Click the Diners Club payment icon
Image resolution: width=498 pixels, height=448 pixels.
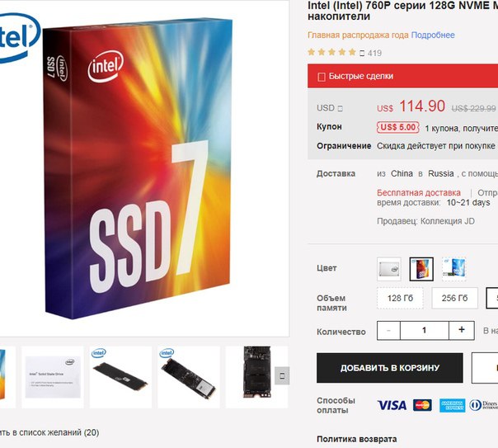483,405
